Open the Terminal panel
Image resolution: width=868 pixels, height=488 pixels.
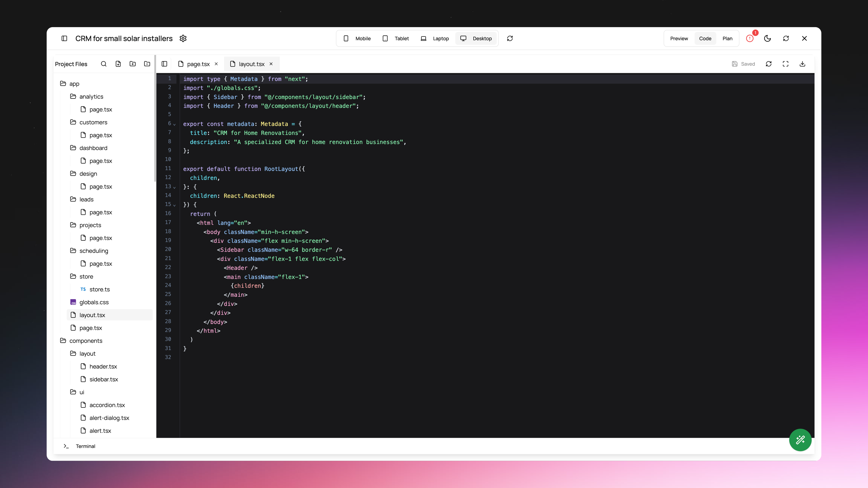[85, 446]
